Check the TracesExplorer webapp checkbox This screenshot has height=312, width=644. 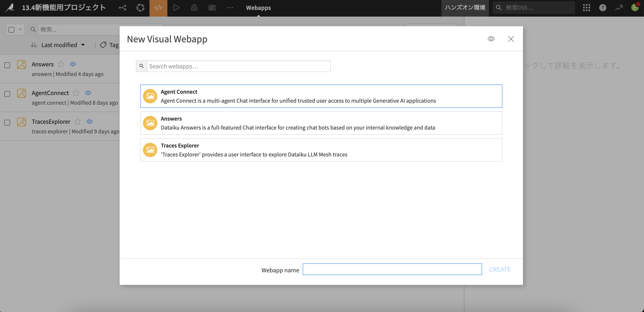point(7,123)
